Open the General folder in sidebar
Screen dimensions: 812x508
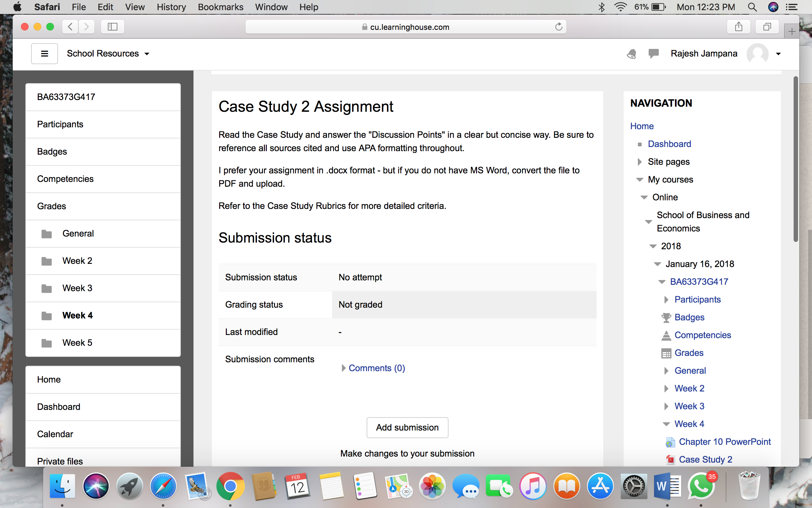[x=103, y=233]
